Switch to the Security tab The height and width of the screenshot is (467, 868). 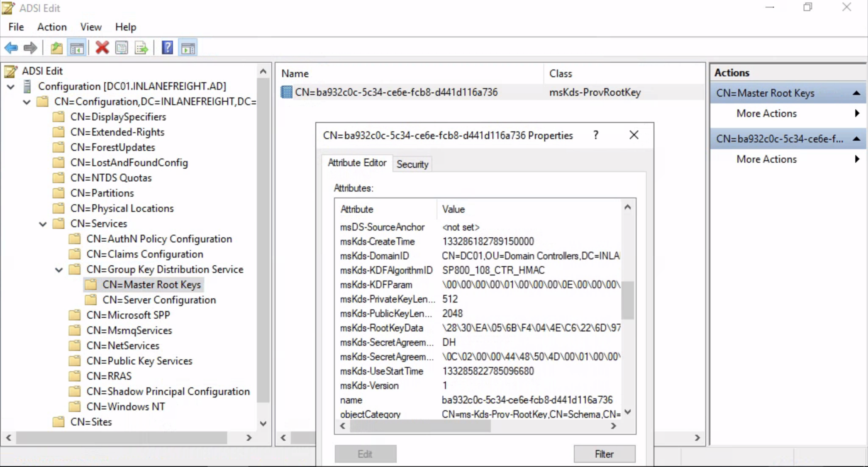click(x=412, y=164)
